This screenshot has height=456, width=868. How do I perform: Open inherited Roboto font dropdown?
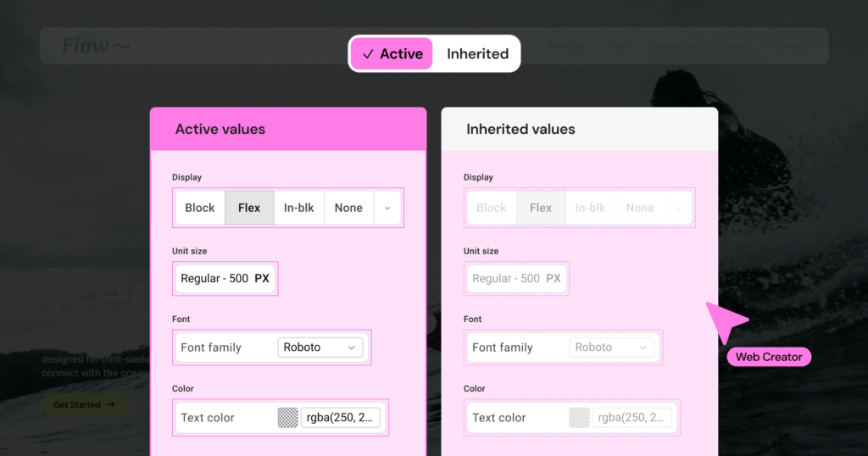click(x=611, y=348)
